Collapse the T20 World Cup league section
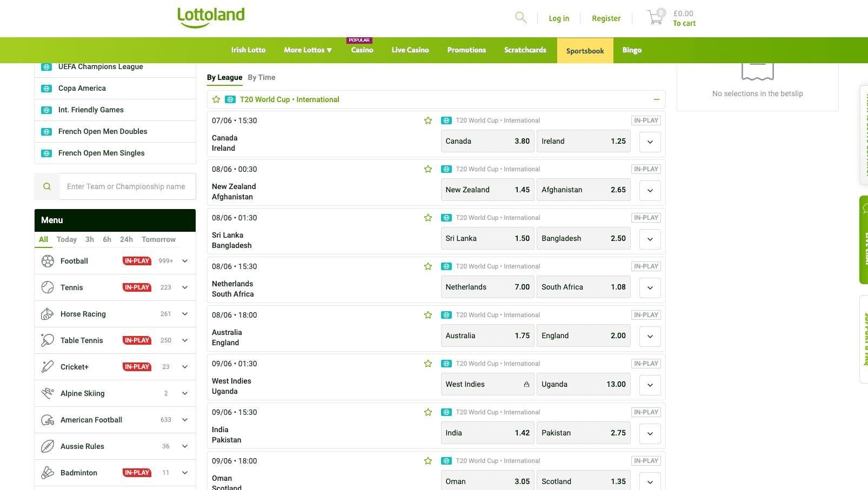868x490 pixels. click(656, 99)
